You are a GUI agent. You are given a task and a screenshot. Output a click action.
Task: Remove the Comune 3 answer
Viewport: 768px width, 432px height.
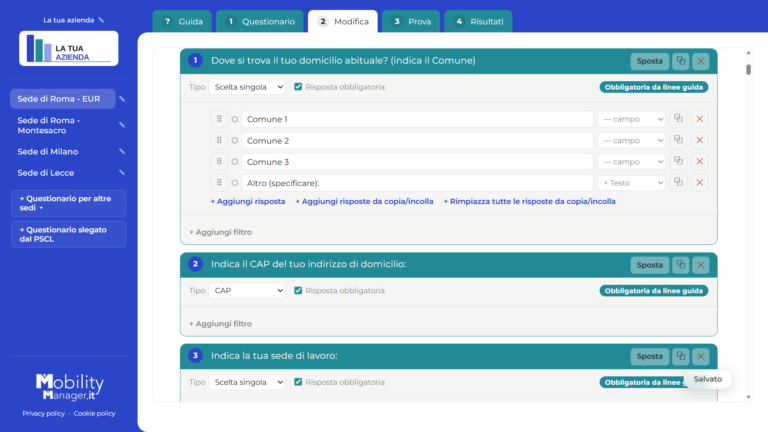(699, 162)
